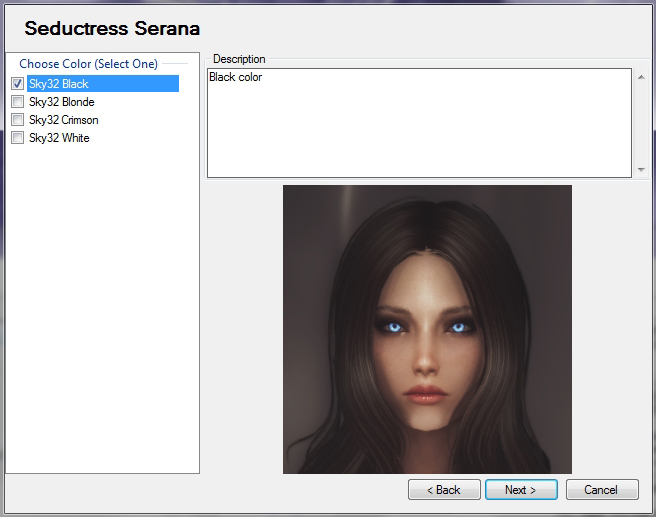Proceed with the Next button
Screen dimensions: 656x517
[521, 489]
